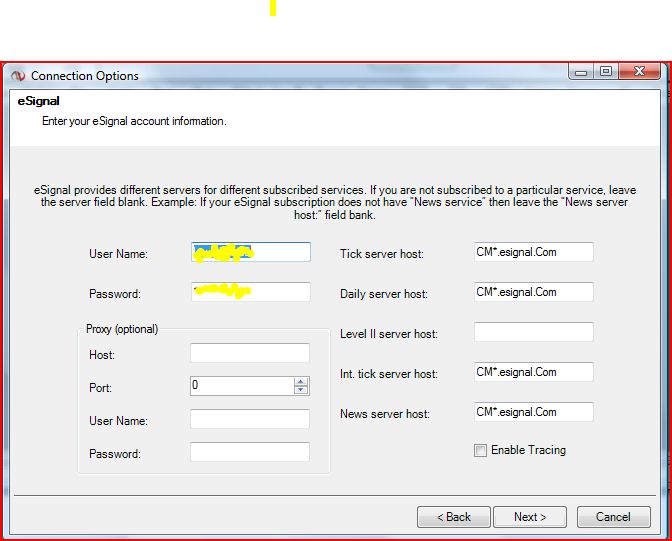Click the bold 'eSignal' heading

coord(39,101)
